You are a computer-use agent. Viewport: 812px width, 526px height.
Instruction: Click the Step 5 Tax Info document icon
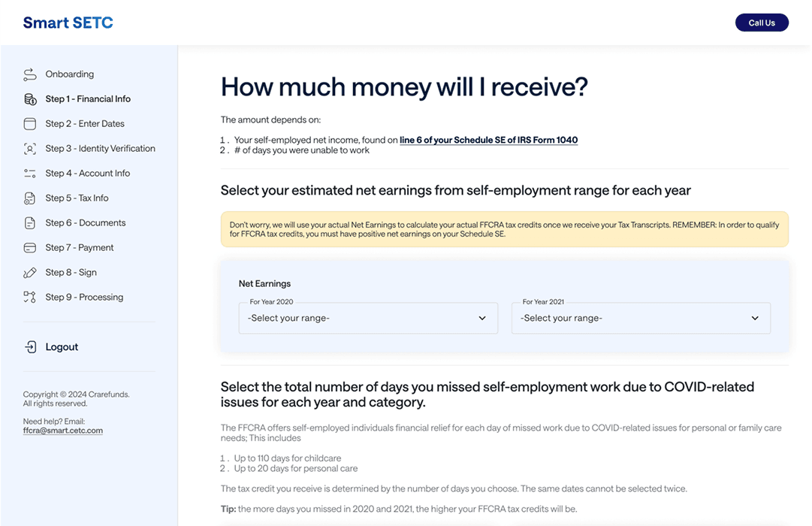coord(30,198)
